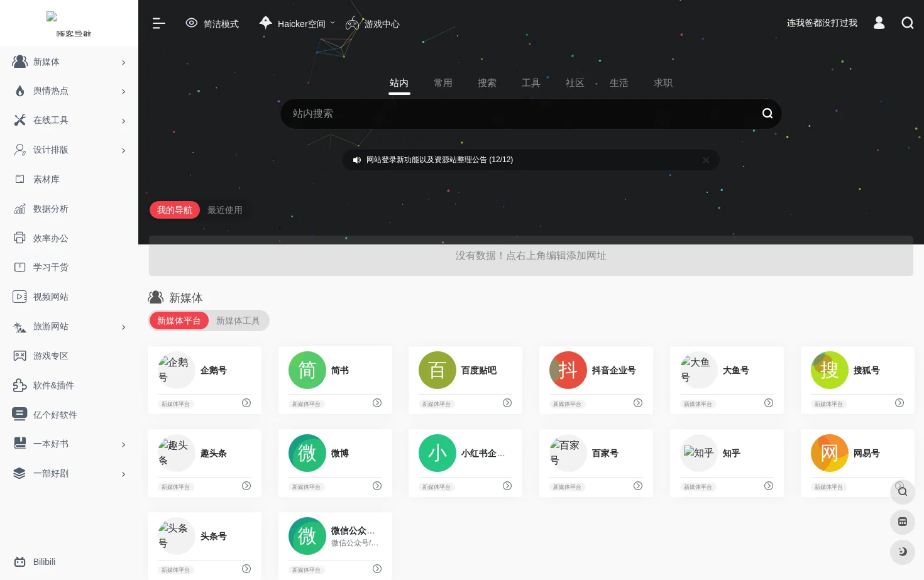Screen dimensions: 924x580
Task: Click the arrow icon on 知乎 card
Action: pos(769,486)
